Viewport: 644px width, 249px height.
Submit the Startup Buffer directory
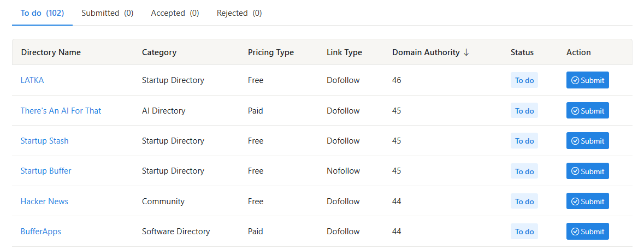coord(587,171)
